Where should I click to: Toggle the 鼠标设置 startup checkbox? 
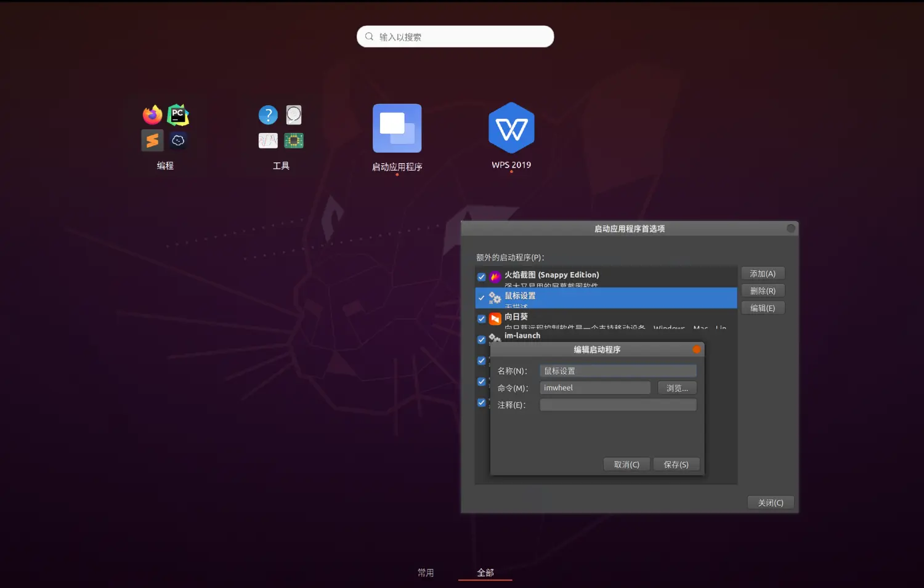pos(482,298)
